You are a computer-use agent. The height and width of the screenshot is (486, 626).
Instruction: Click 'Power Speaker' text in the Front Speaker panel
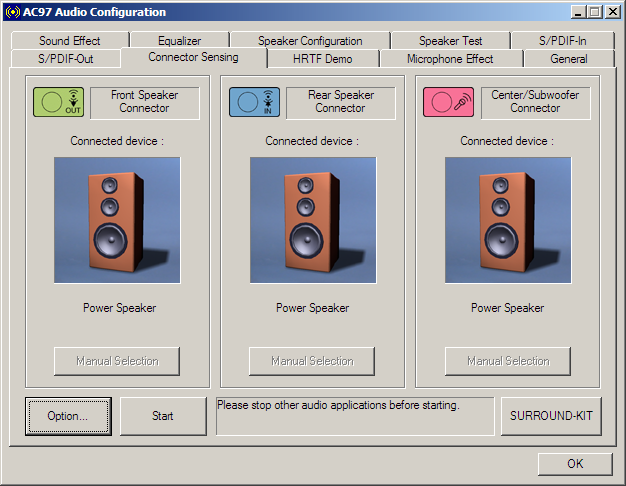click(x=119, y=308)
